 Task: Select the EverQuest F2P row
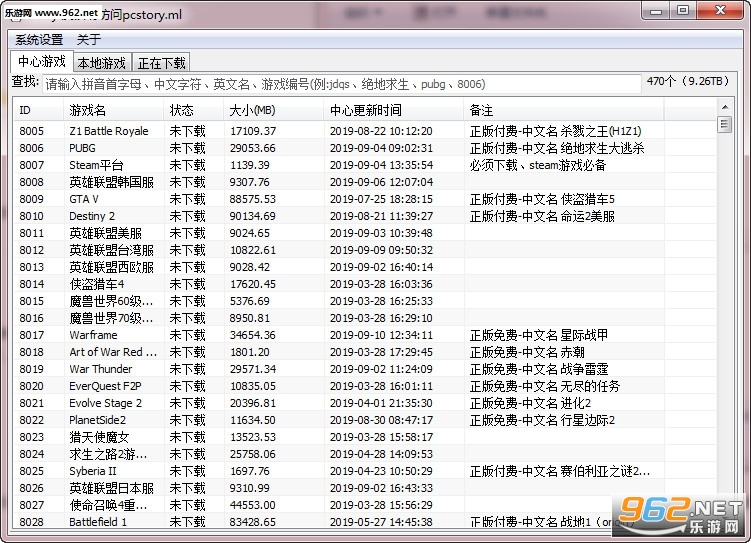pyautogui.click(x=365, y=386)
